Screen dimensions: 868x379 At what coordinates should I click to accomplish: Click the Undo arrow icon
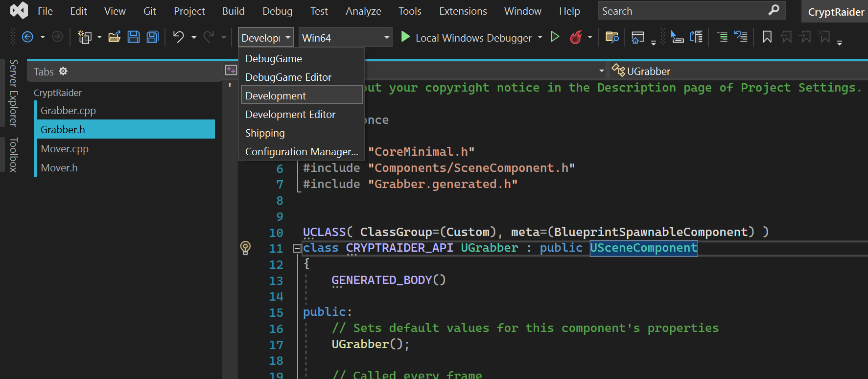[x=179, y=37]
